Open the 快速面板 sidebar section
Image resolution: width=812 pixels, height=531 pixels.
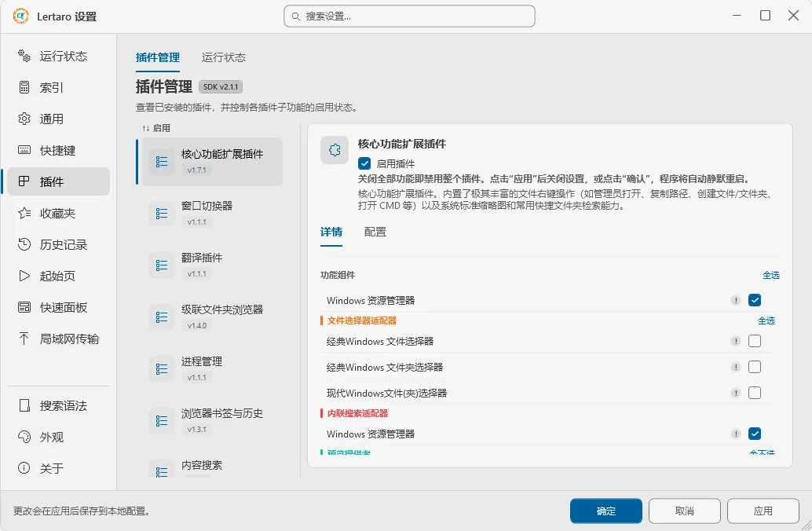(x=59, y=307)
